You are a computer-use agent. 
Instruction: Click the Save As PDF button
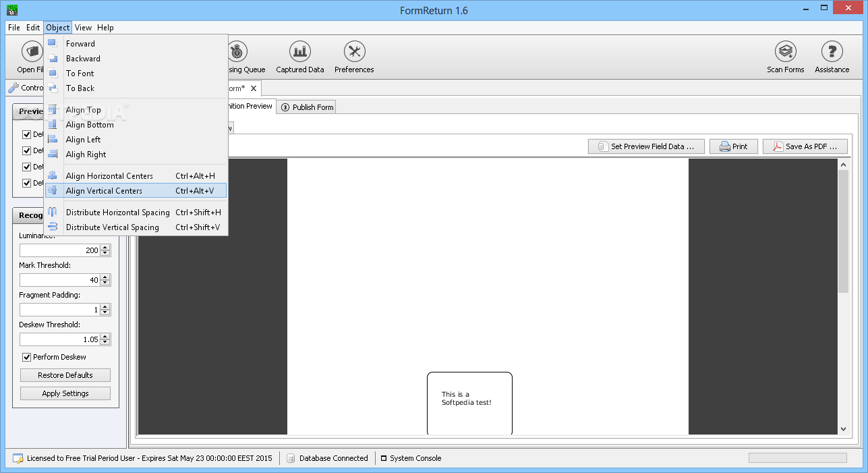click(805, 146)
